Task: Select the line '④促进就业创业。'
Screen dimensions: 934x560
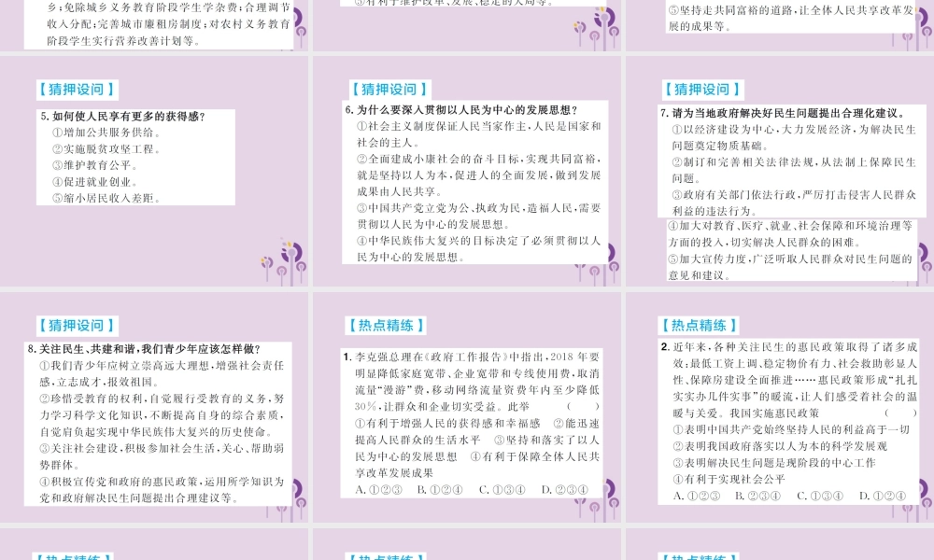Action: pyautogui.click(x=96, y=182)
